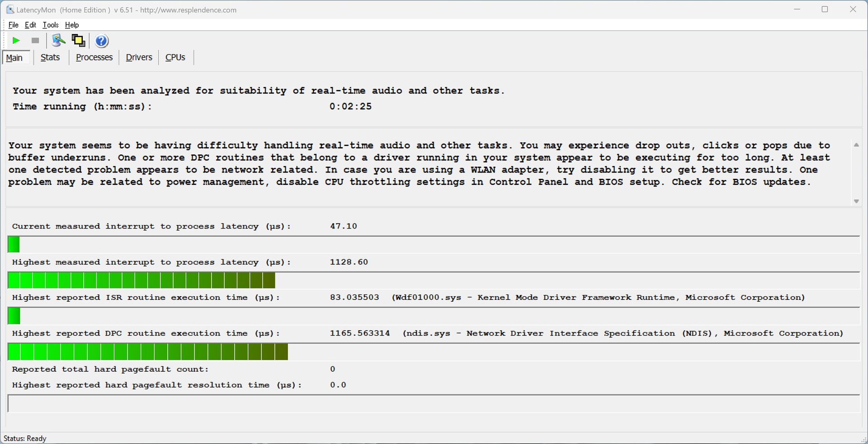Click the 'Status: Ready' status bar text
868x444 pixels.
[x=25, y=439]
